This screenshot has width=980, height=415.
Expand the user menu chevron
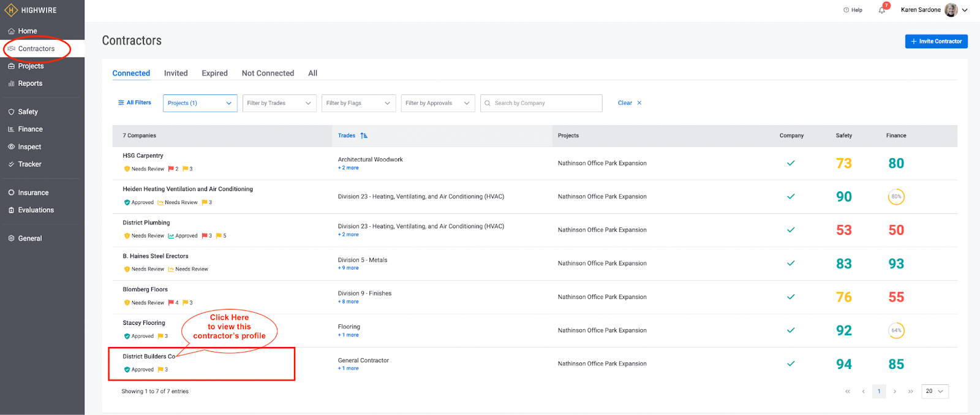pos(965,10)
